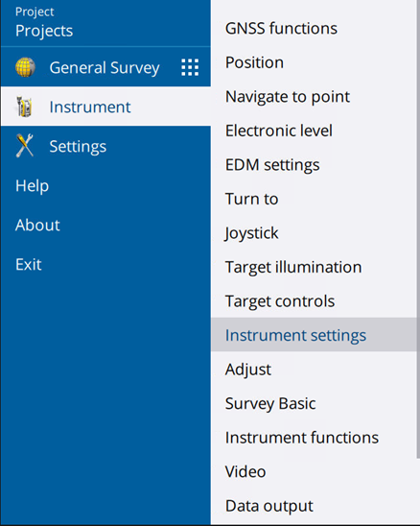This screenshot has height=526, width=420.
Task: Select the Turn to option
Action: click(252, 199)
